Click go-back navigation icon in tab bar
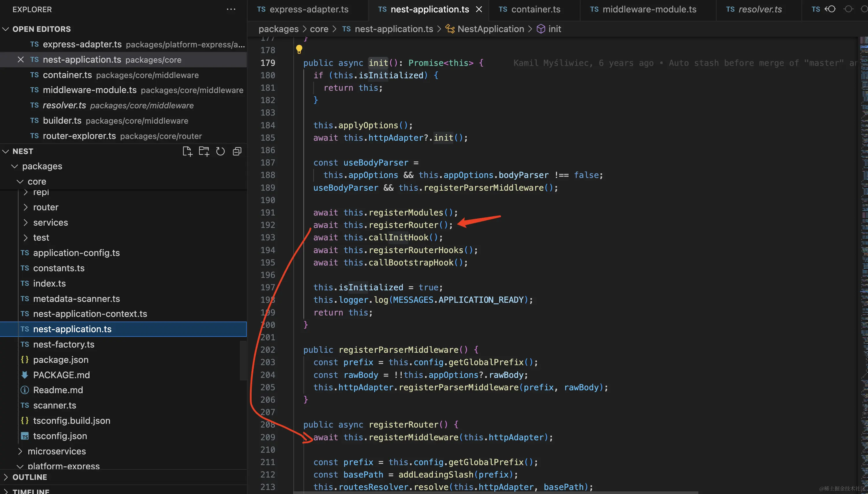This screenshot has height=494, width=868. (x=830, y=9)
